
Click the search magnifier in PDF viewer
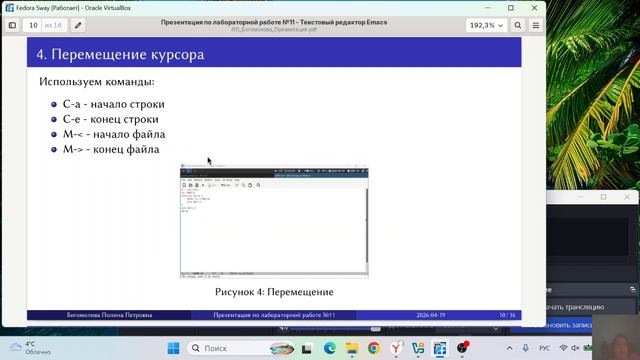pos(518,25)
